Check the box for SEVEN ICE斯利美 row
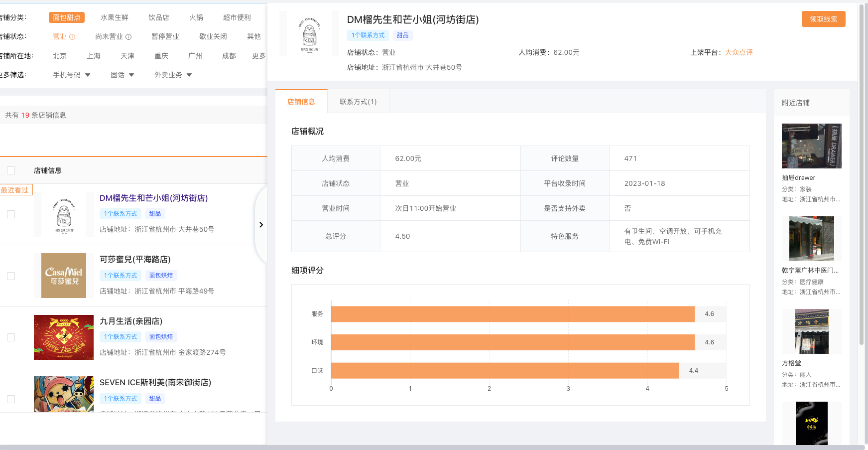The image size is (868, 450). [x=11, y=399]
